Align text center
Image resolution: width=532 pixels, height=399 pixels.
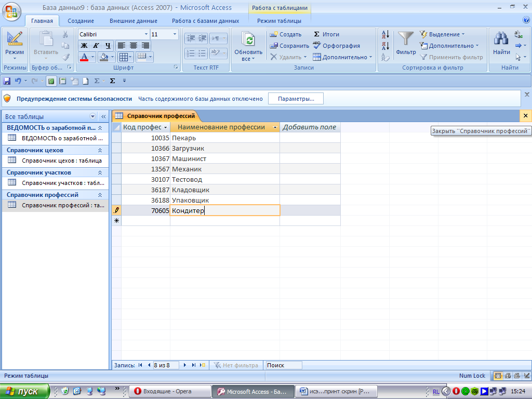tap(134, 46)
